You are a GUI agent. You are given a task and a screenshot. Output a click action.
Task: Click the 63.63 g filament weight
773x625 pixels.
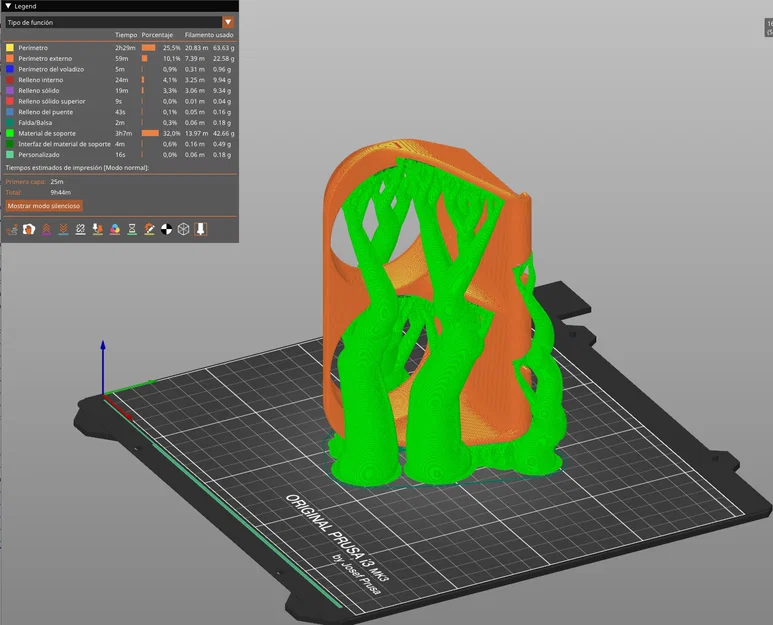224,48
